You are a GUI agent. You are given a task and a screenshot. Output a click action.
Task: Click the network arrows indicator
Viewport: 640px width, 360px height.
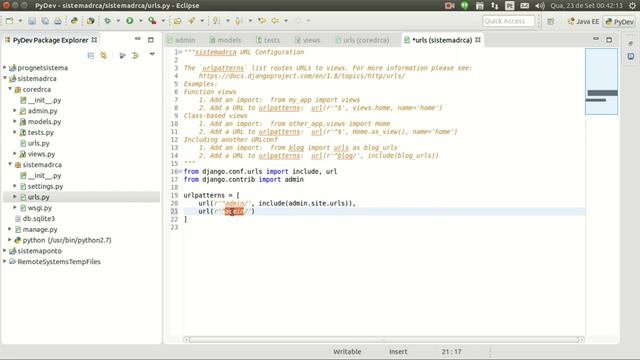tap(495, 6)
